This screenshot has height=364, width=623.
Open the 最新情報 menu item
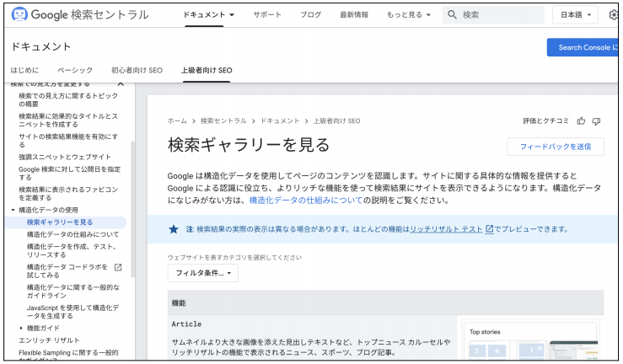tap(353, 15)
